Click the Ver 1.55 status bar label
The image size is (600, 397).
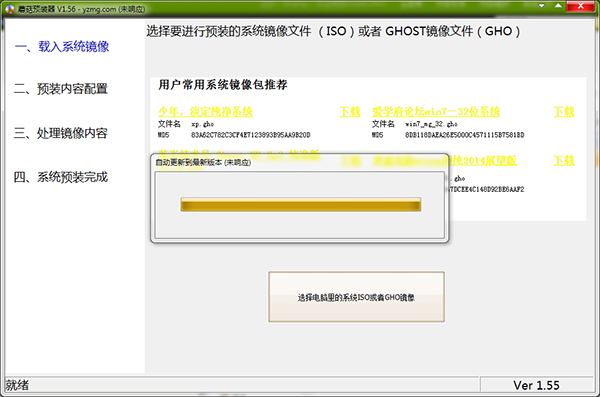(536, 385)
